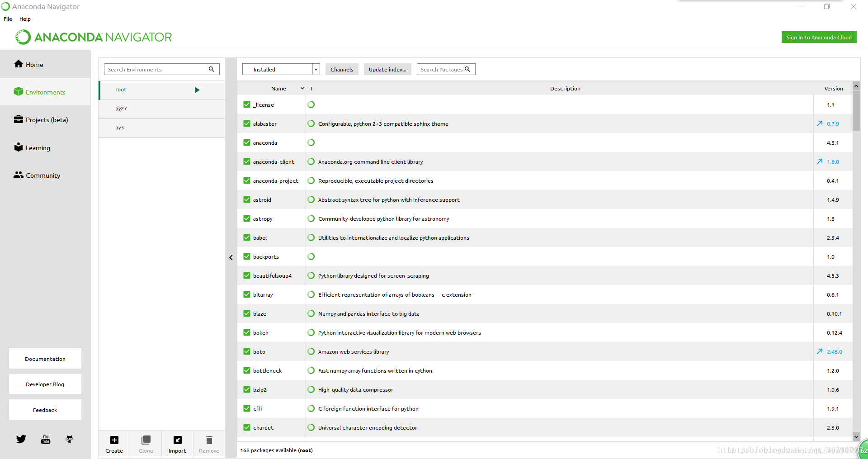Open the Documentation link

coord(45,359)
